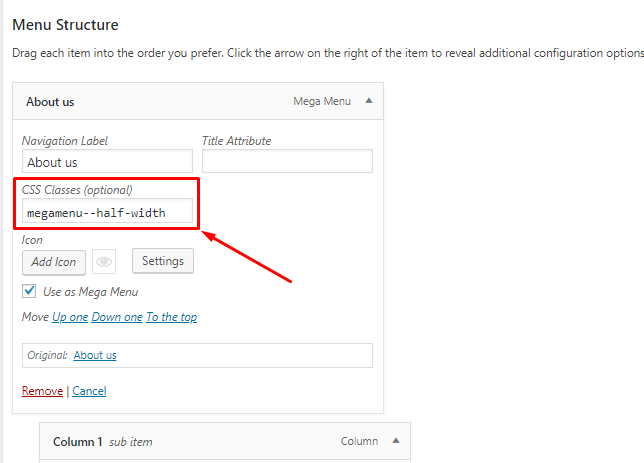The width and height of the screenshot is (644, 463).
Task: Open icon Settings button
Action: [x=163, y=261]
